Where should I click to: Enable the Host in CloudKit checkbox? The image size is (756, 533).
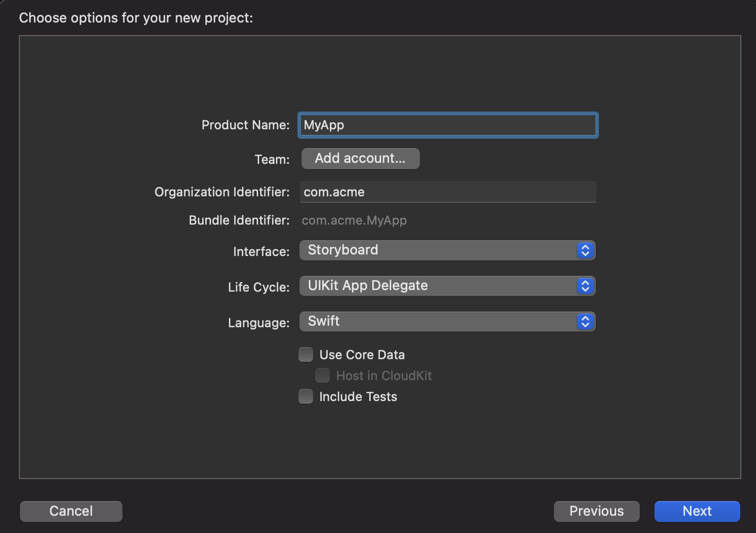pyautogui.click(x=323, y=375)
